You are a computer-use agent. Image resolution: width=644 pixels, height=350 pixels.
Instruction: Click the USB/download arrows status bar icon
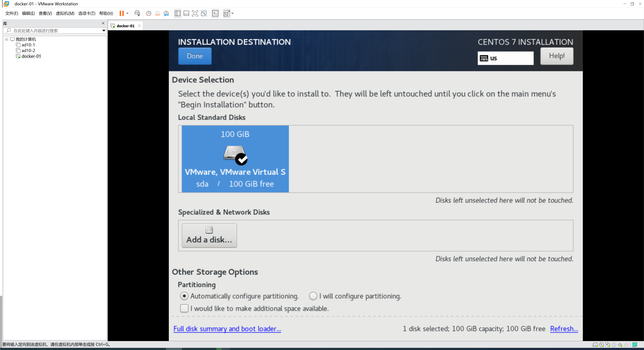click(626, 345)
